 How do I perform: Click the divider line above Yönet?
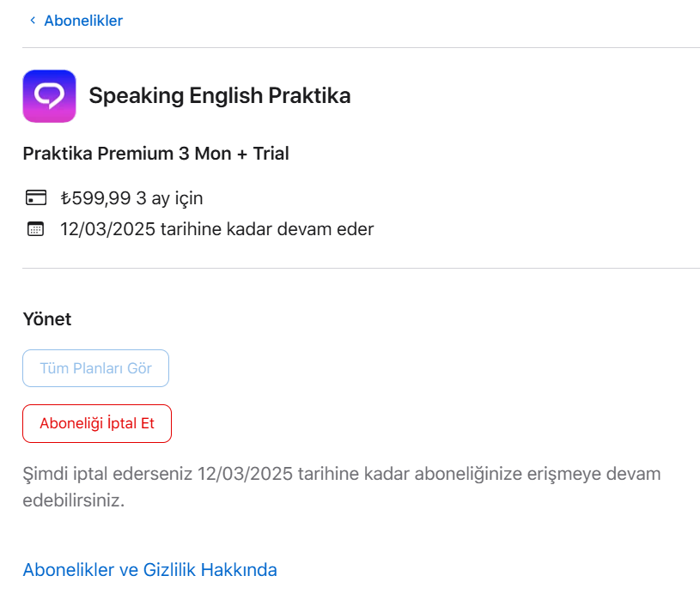(361, 268)
